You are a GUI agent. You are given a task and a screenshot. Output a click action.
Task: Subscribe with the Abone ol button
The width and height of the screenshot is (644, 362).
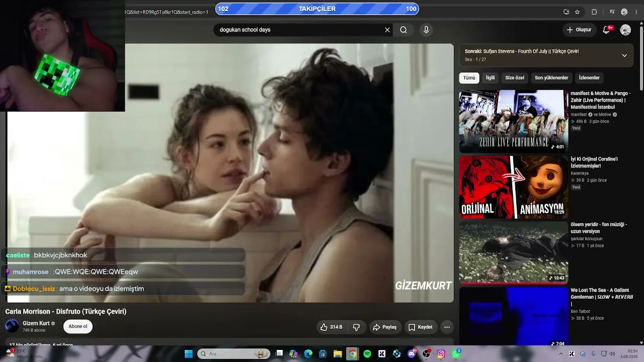point(78,326)
